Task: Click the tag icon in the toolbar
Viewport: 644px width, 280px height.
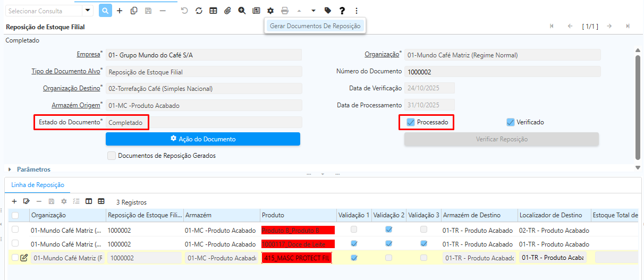Action: (328, 11)
